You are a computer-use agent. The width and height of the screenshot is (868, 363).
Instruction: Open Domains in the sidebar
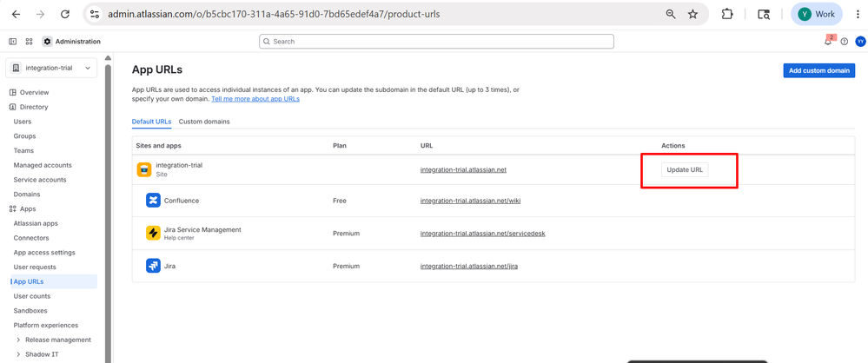[x=27, y=195]
